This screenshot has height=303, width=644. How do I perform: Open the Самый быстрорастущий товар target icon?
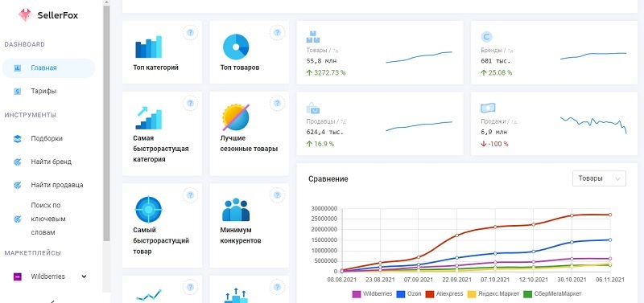pos(148,210)
